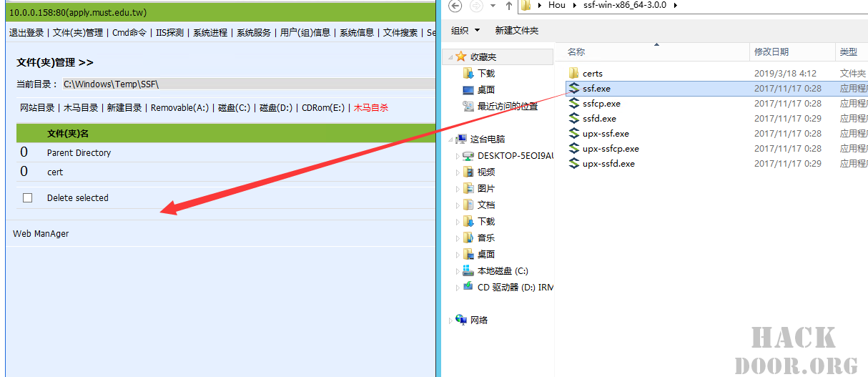Click the 当前目录 path input field
The height and width of the screenshot is (377, 868).
pos(249,84)
